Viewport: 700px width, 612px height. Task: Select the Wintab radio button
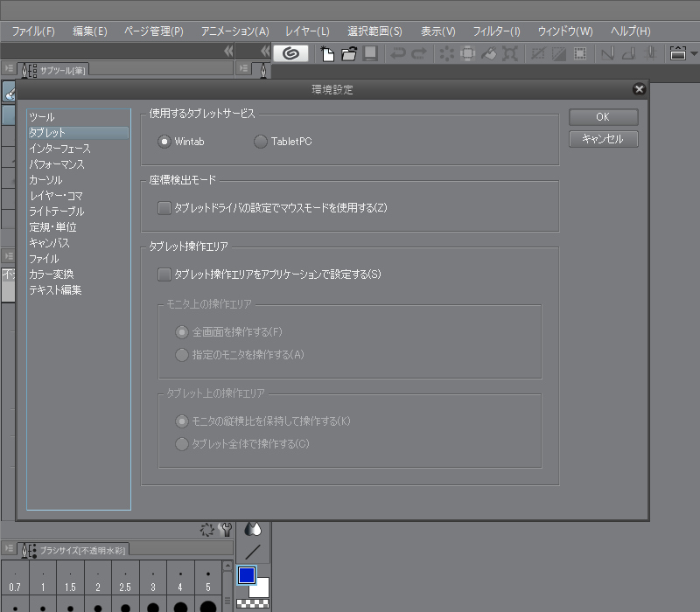pyautogui.click(x=164, y=142)
